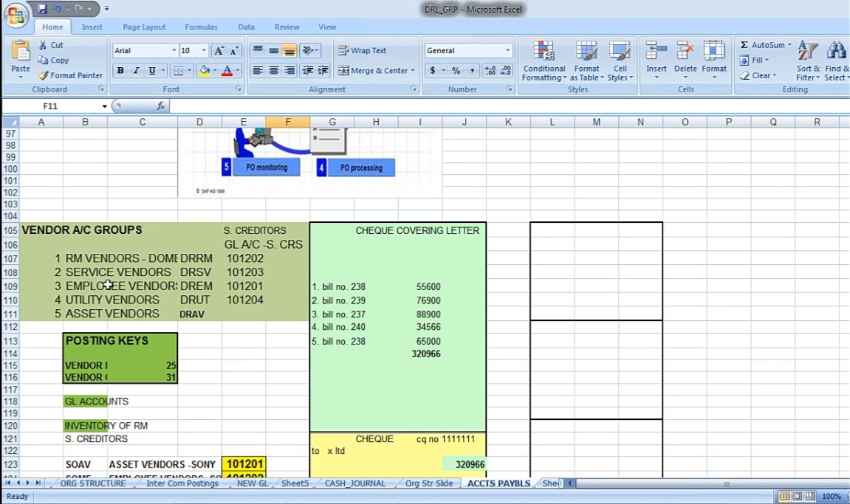Expand the Font dialog launcher
Image resolution: width=850 pixels, height=504 pixels.
click(x=239, y=89)
